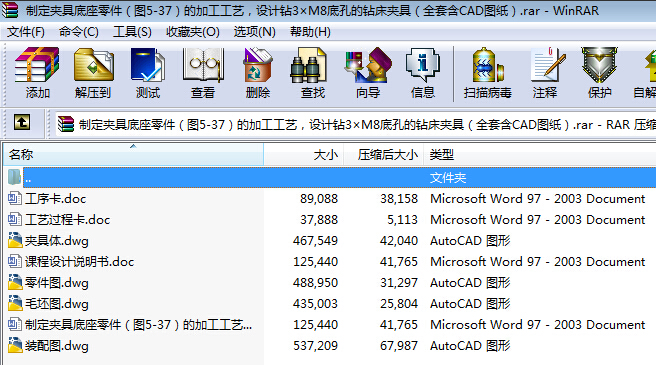Sort by Name (名称) column header
The height and width of the screenshot is (365, 656).
133,154
